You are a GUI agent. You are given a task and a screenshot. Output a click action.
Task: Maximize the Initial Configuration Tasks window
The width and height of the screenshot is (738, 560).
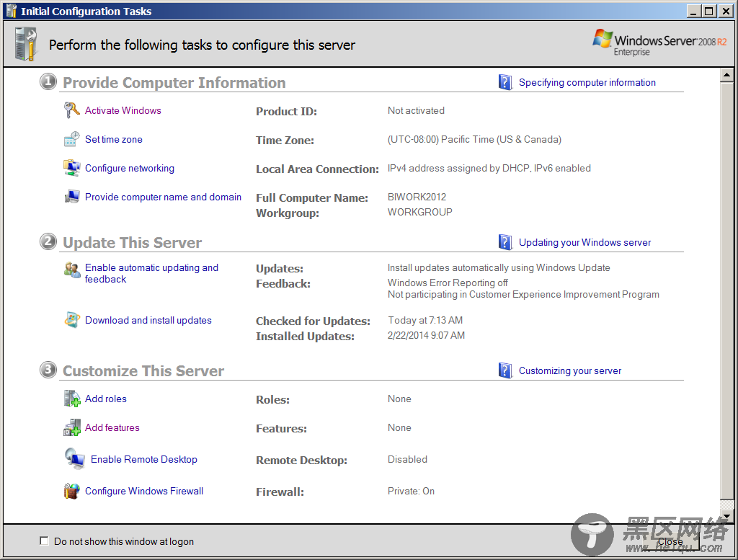(x=709, y=12)
